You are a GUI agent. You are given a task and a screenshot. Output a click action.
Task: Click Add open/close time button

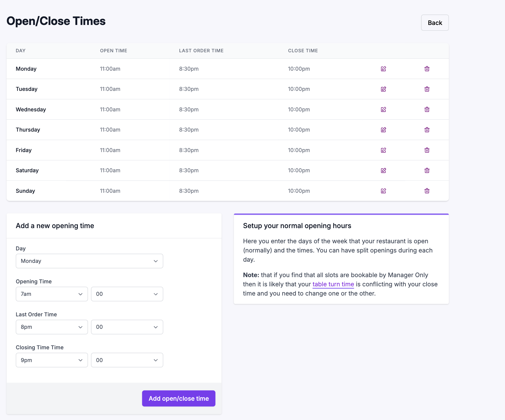(x=179, y=398)
